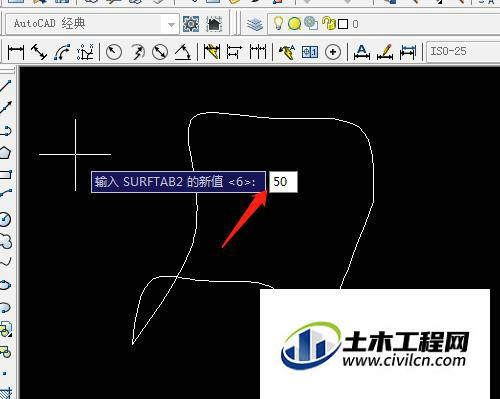Screen dimensions: 500x399
Task: Select the Aligned dimension tool
Action: [x=39, y=52]
